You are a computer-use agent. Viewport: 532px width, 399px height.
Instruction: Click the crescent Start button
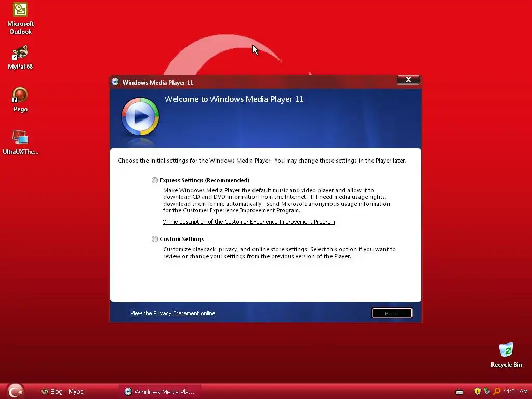coord(15,391)
